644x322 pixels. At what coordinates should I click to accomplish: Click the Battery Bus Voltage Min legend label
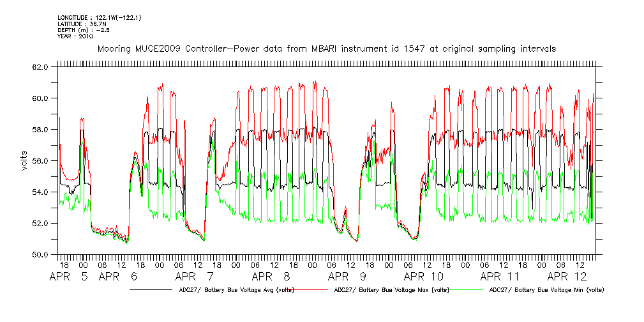click(x=546, y=289)
